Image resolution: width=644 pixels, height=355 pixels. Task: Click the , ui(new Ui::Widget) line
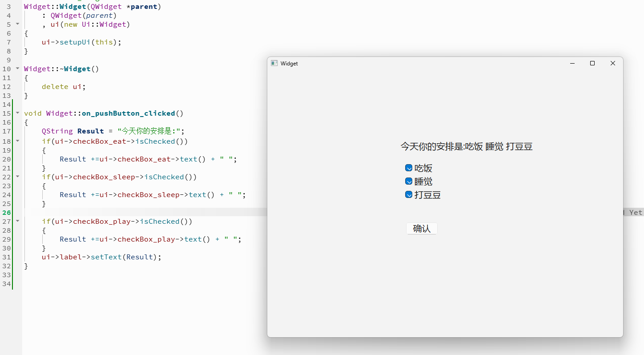(x=86, y=24)
